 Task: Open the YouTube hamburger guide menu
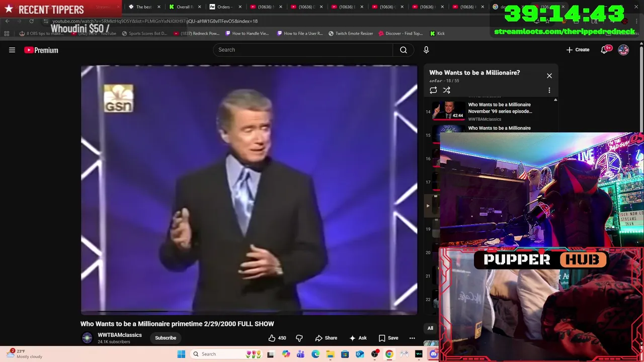(12, 50)
